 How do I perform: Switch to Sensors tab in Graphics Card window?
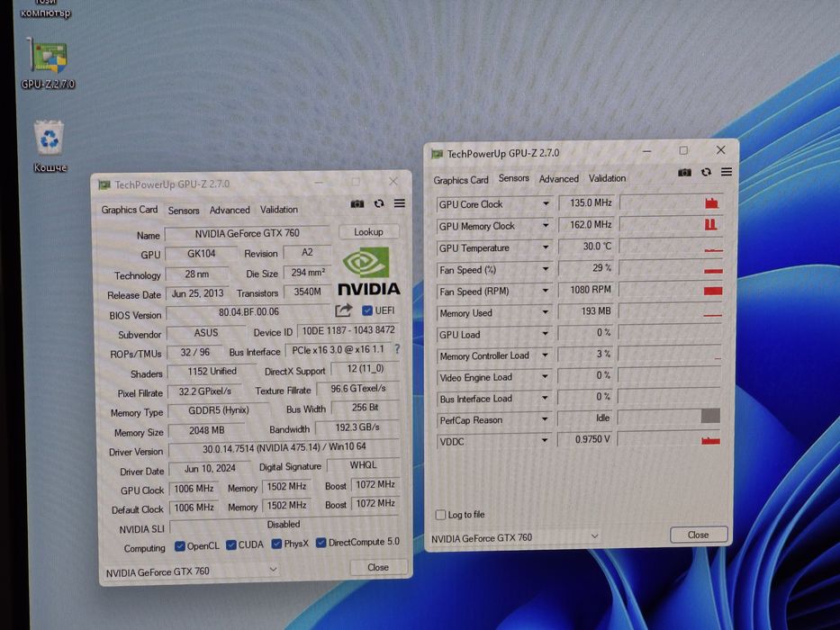183,211
